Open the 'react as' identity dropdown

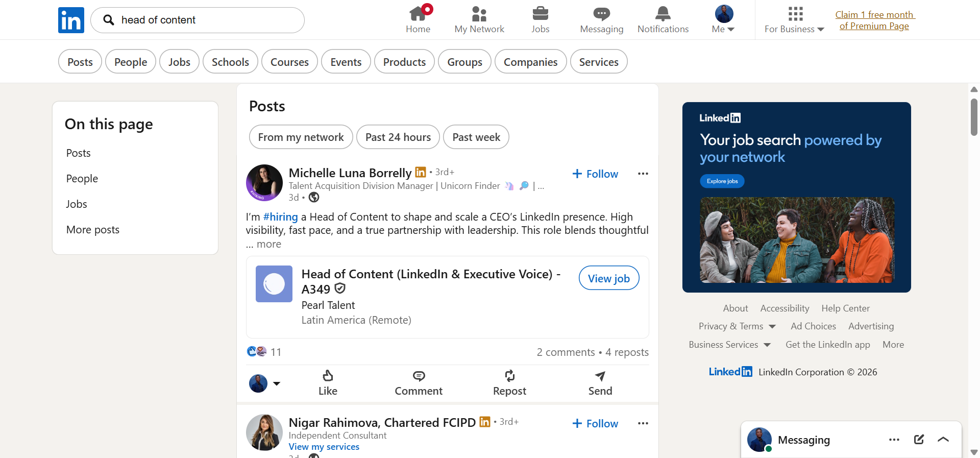coord(264,383)
